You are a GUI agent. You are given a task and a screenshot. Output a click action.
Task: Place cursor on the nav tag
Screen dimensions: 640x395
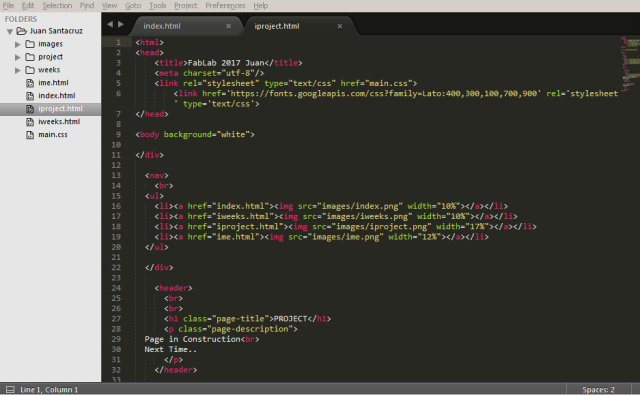click(x=157, y=175)
